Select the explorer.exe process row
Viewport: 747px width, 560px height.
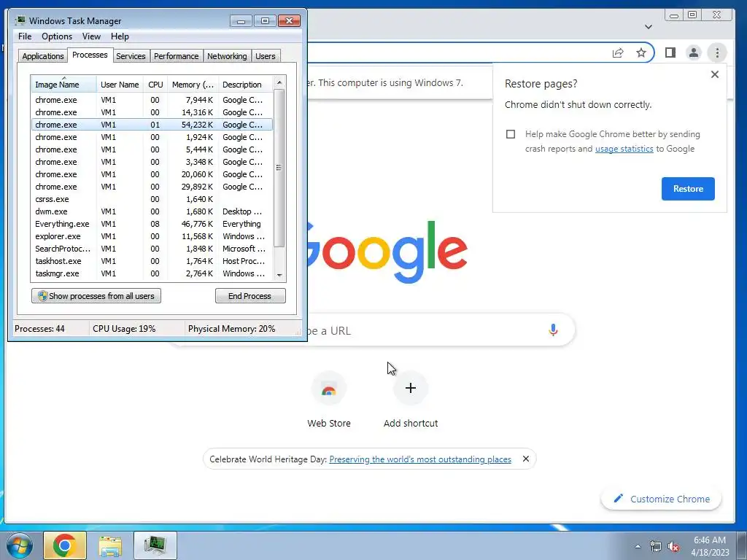[x=152, y=236]
